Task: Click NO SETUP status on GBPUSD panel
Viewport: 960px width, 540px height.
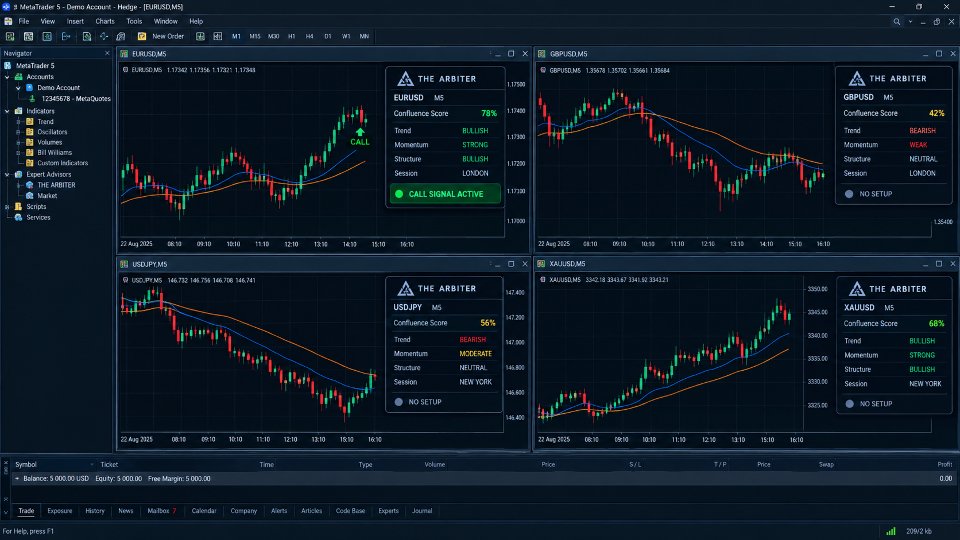Action: [x=869, y=194]
